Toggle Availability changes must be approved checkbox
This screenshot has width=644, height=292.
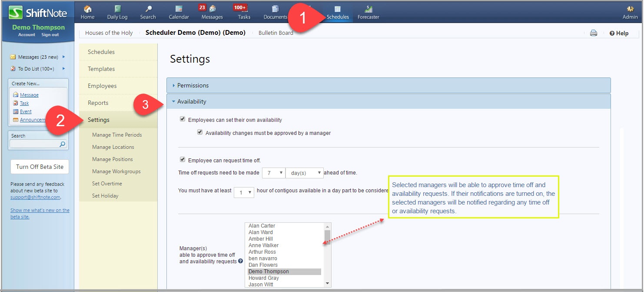(200, 132)
